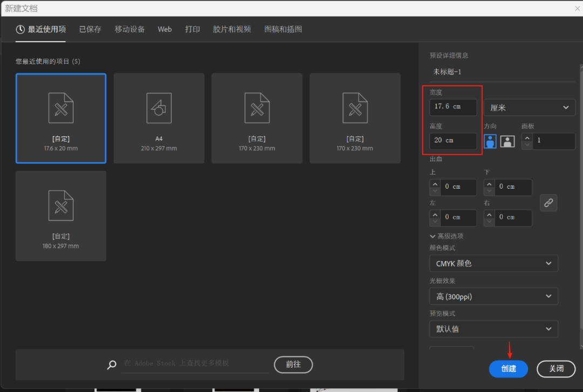The image size is (583, 392).
Task: Expand the 高 (300ppi) raster effects dropdown
Action: [493, 296]
